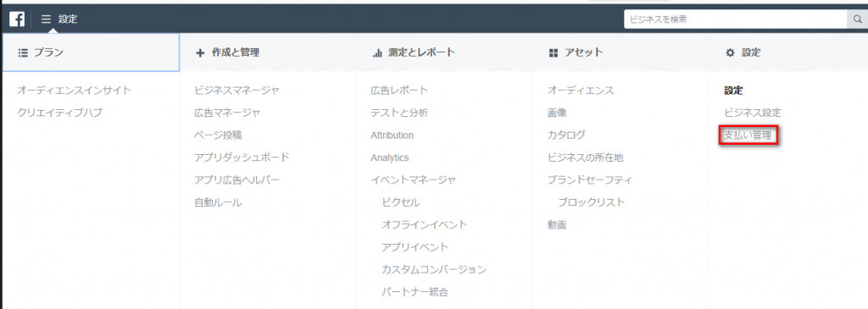The width and height of the screenshot is (868, 309).
Task: Open 画像 assets
Action: 557,113
